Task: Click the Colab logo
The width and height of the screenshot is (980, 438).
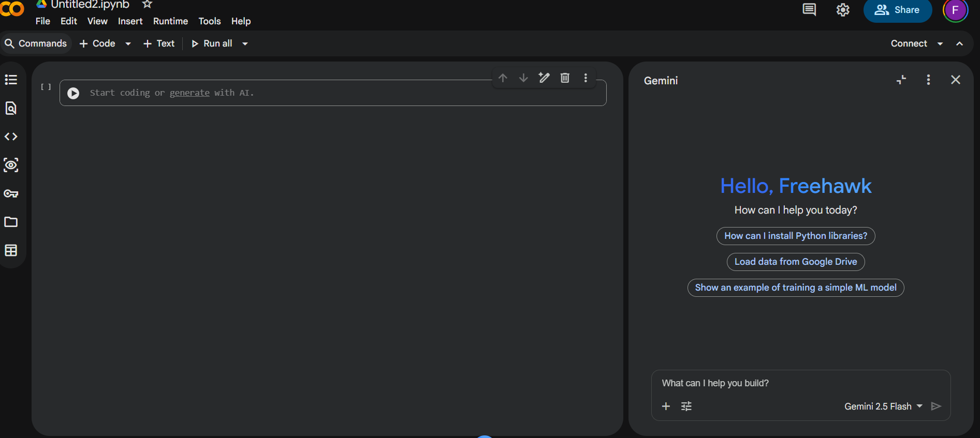Action: (12, 8)
